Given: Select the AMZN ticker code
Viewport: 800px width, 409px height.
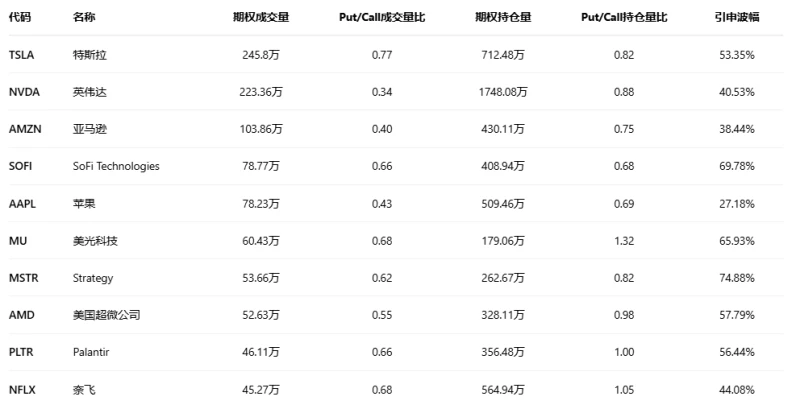Looking at the screenshot, I should (24, 129).
